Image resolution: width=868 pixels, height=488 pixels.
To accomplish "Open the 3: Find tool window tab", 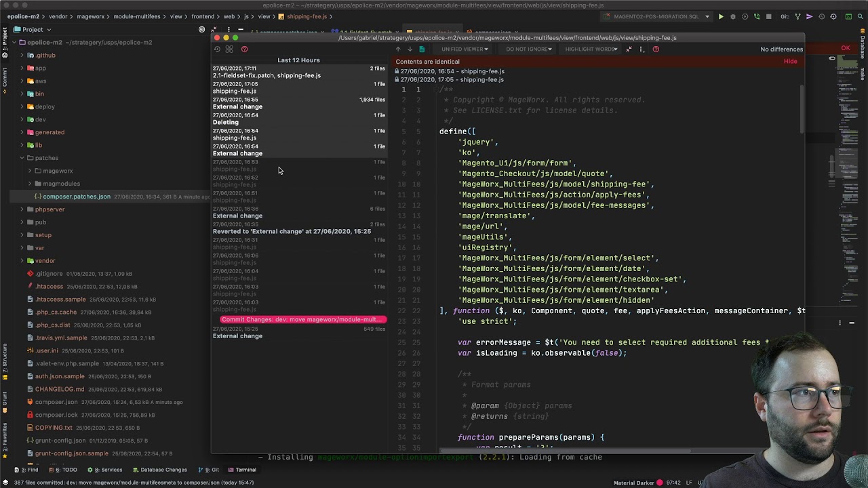I will click(x=26, y=470).
